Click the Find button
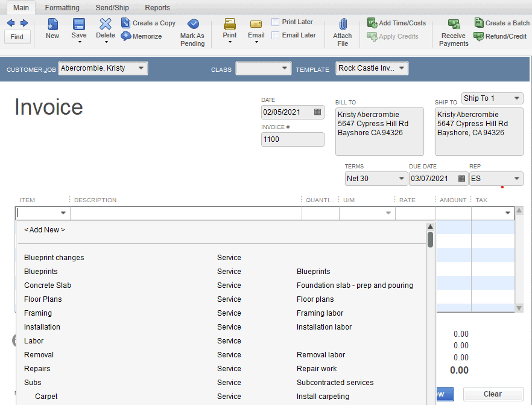532x405 pixels. click(17, 37)
